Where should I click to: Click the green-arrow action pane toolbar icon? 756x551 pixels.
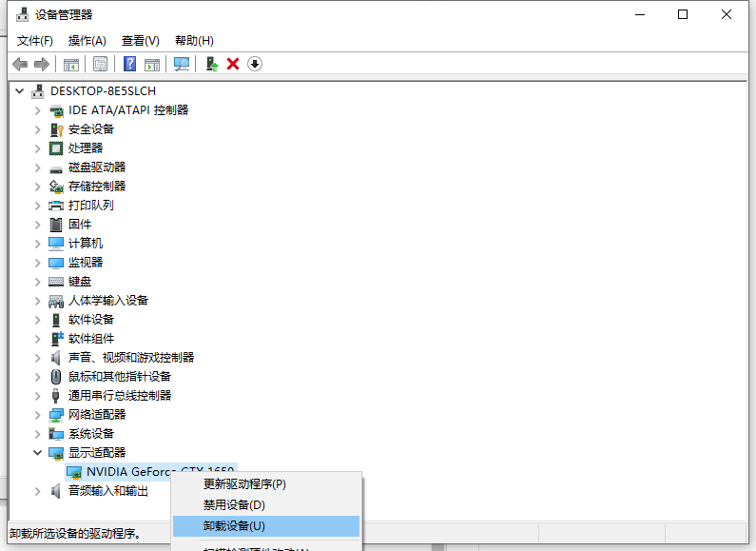tap(152, 64)
